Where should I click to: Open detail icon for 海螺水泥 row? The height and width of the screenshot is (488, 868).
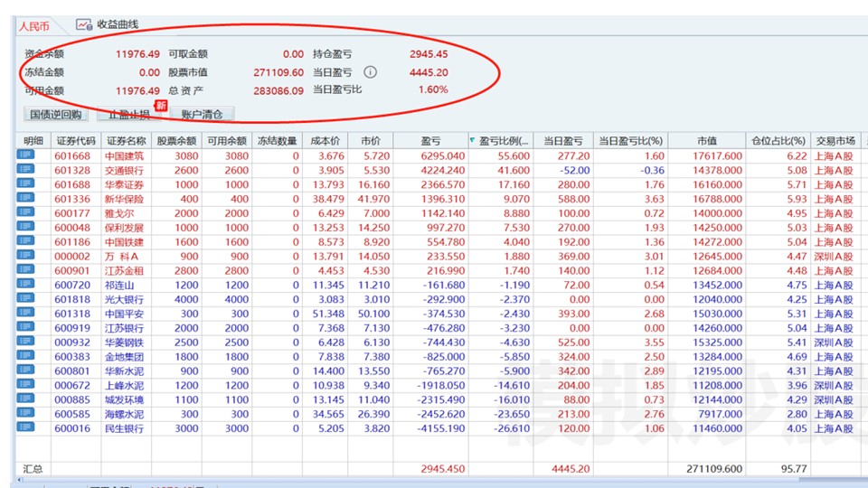click(25, 413)
